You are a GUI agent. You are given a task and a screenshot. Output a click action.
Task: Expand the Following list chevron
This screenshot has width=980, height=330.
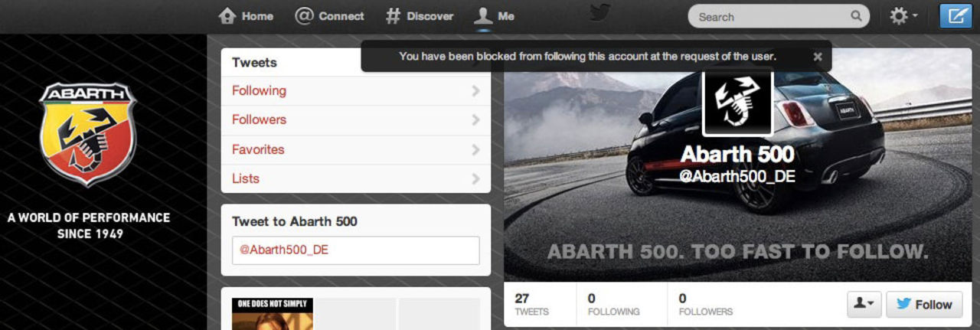tap(475, 91)
